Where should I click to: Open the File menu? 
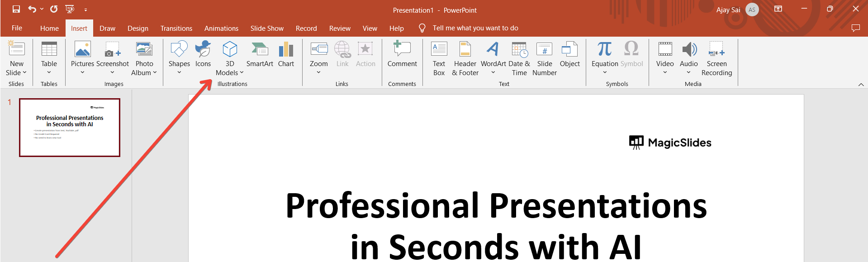pyautogui.click(x=17, y=28)
